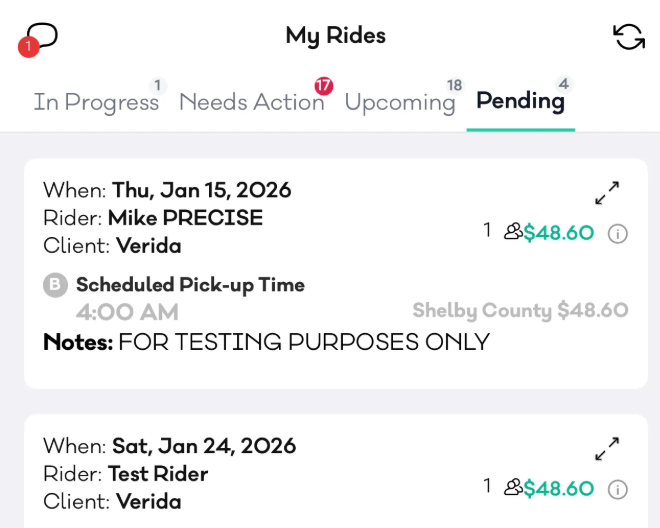
Task: Show price info for Mike PRECISE ride
Action: click(618, 234)
